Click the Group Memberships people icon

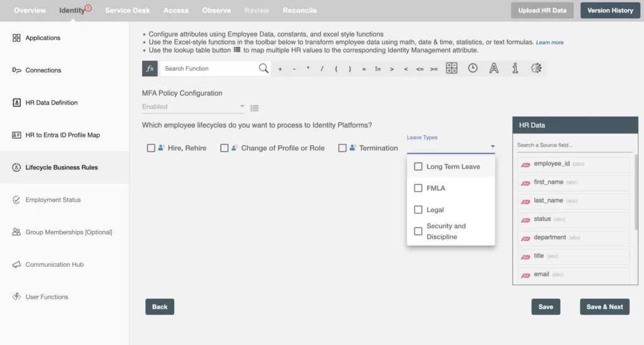(16, 232)
